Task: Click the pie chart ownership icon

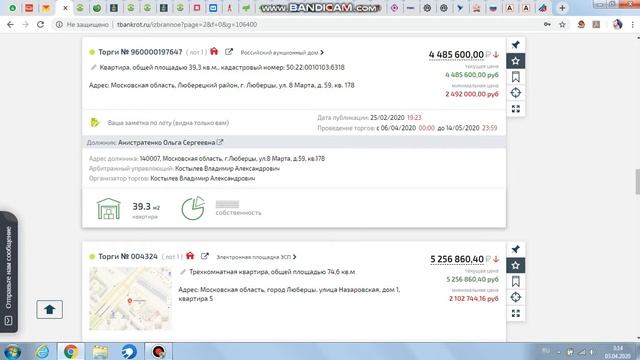Action: [193, 208]
